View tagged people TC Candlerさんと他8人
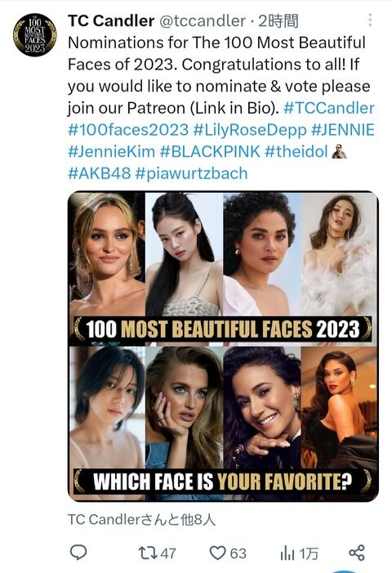The image size is (392, 573). pyautogui.click(x=141, y=519)
